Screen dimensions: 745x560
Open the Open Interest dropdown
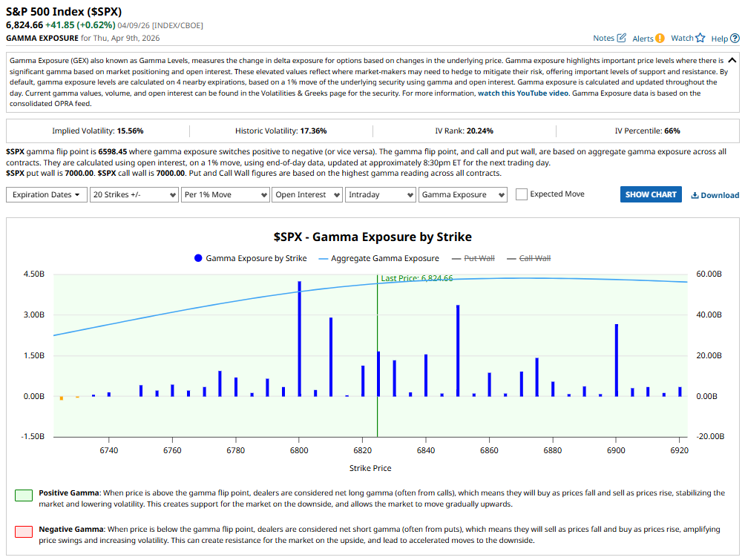tap(306, 194)
